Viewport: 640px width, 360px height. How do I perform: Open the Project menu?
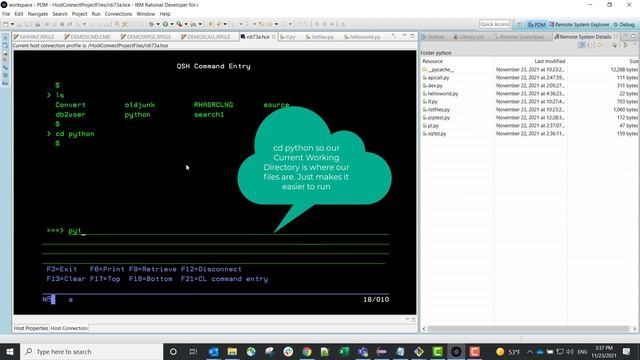coord(80,14)
